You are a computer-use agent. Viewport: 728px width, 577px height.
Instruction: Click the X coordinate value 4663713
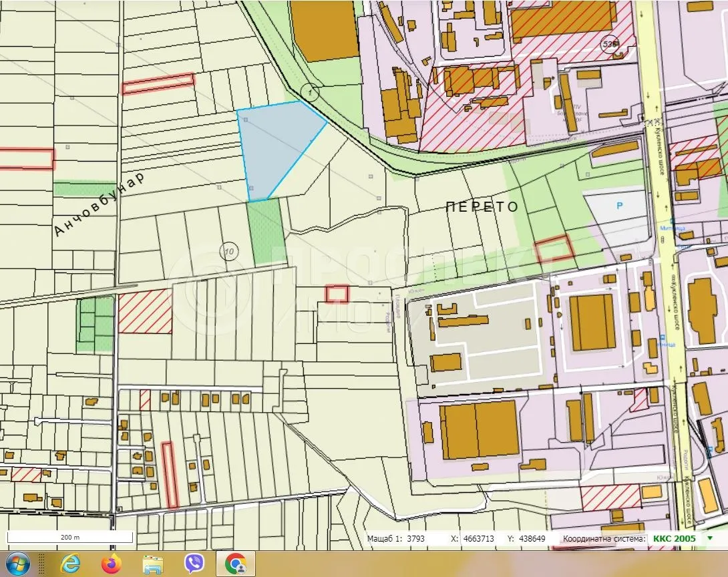[x=477, y=538]
